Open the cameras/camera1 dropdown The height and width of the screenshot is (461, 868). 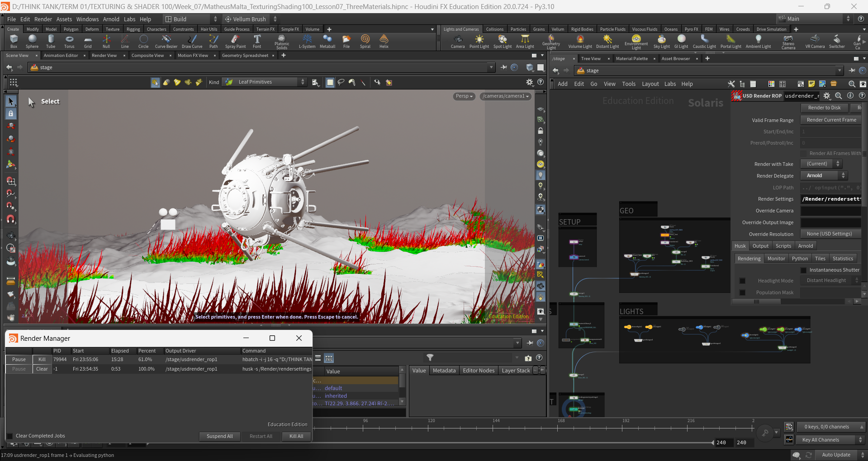[x=506, y=96]
